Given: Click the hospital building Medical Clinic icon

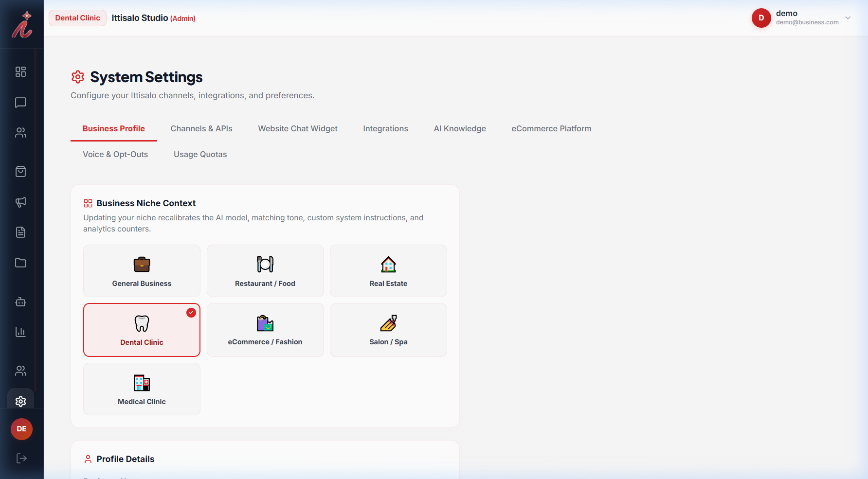Looking at the screenshot, I should [x=142, y=383].
